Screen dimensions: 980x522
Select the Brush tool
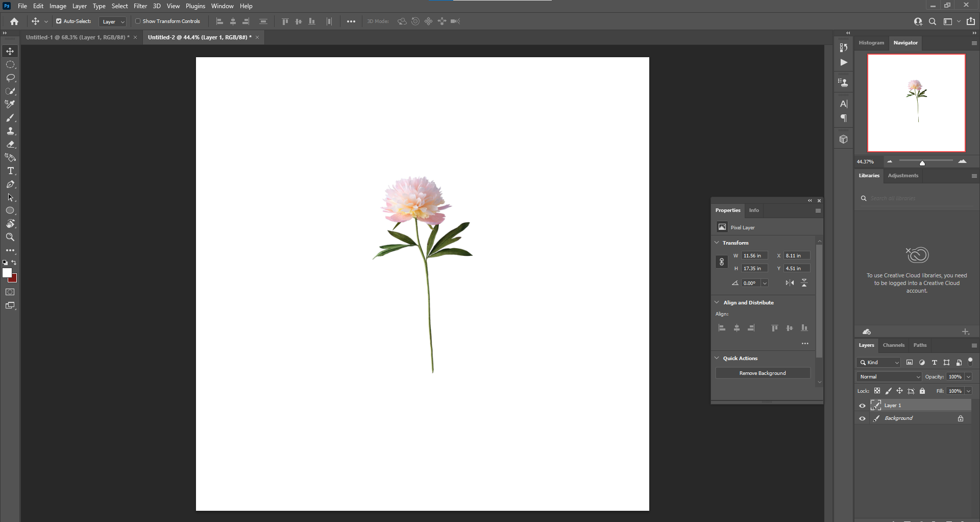(x=10, y=118)
